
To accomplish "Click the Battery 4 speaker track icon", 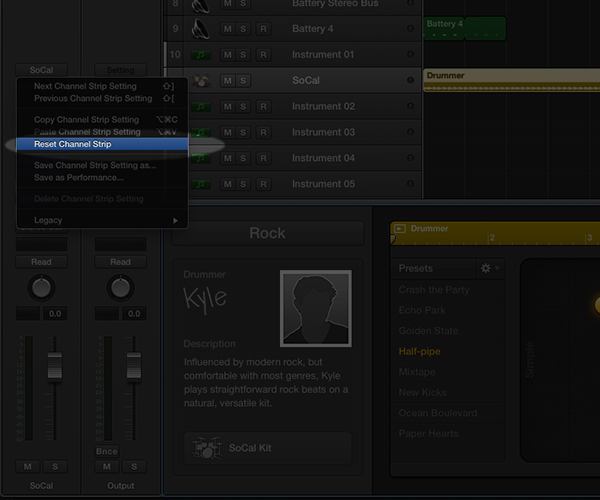I will point(201,29).
